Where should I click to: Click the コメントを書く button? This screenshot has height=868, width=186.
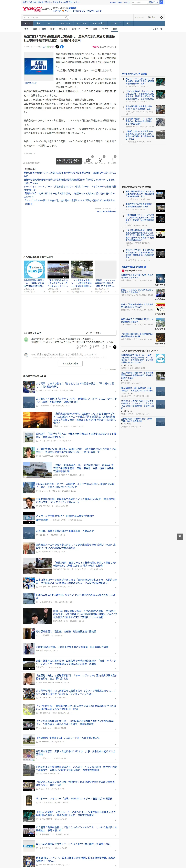click(x=93, y=333)
